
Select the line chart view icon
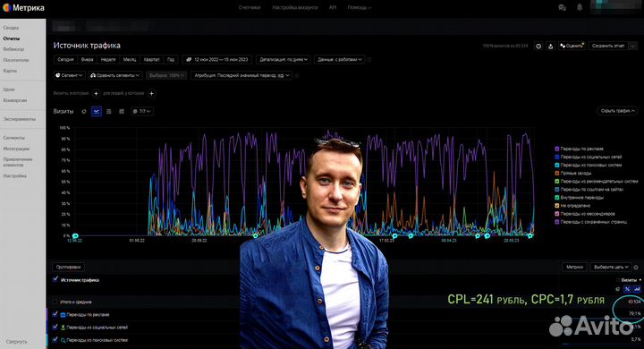pos(97,111)
